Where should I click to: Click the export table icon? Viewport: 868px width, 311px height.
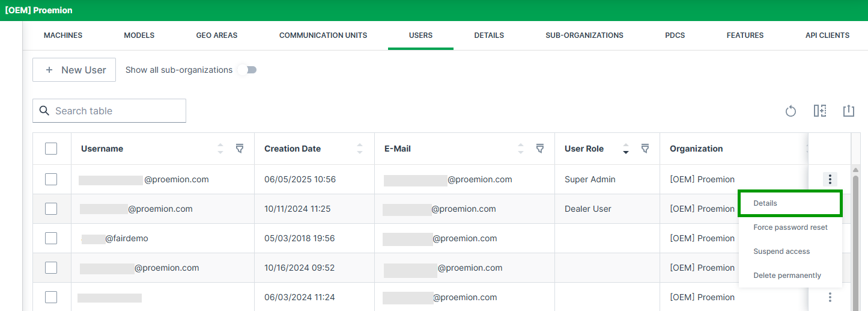(848, 111)
